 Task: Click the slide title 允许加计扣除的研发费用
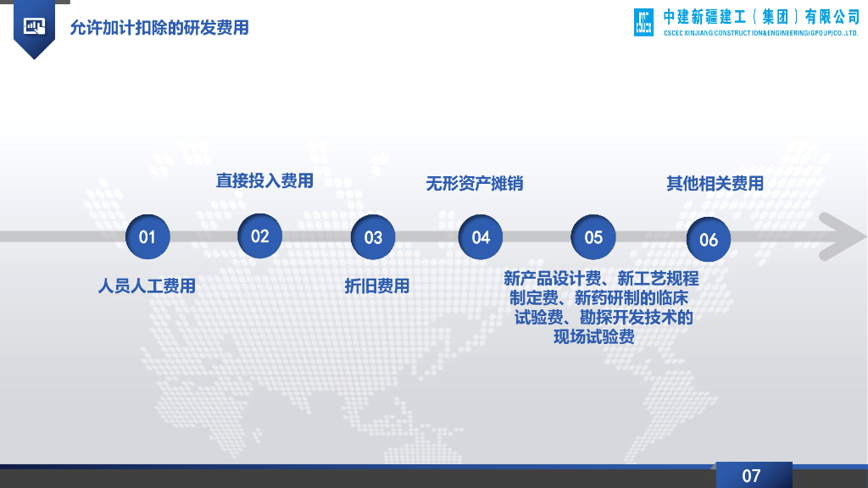coord(159,28)
